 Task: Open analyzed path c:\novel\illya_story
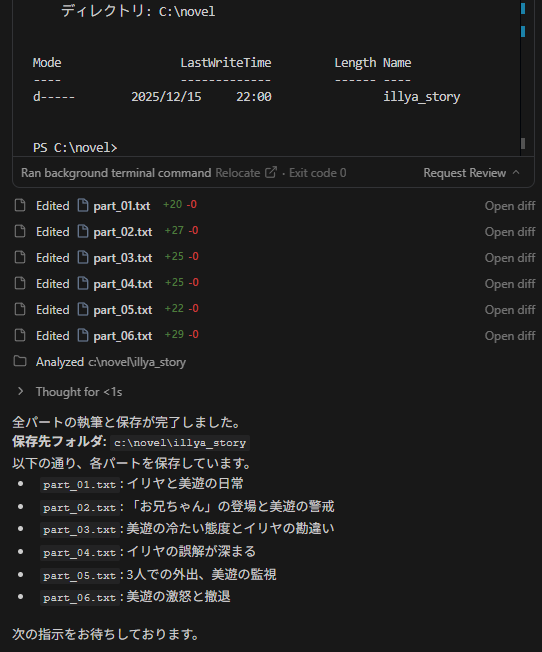tap(137, 362)
